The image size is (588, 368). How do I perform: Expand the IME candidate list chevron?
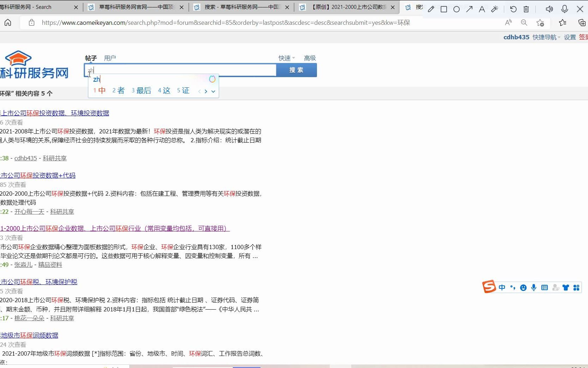tap(213, 91)
